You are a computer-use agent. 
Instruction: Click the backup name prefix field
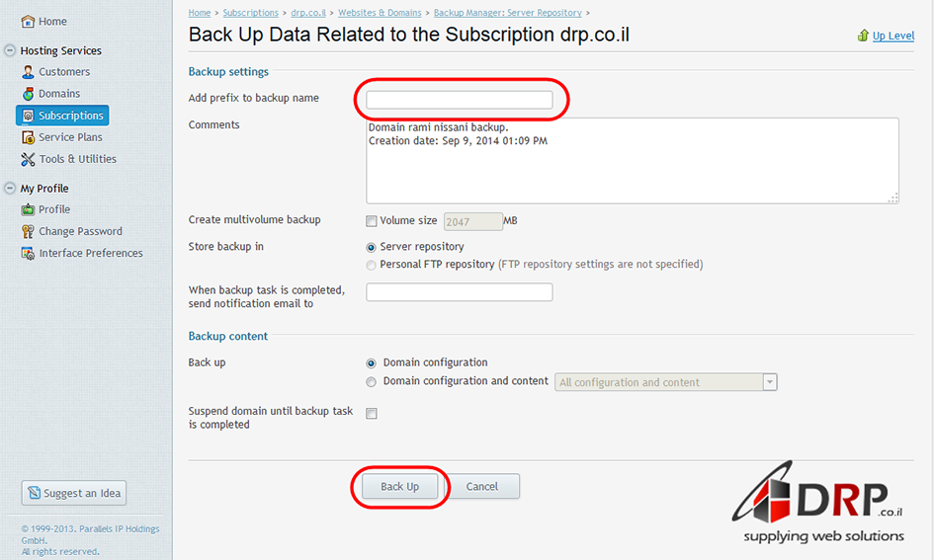(x=460, y=100)
